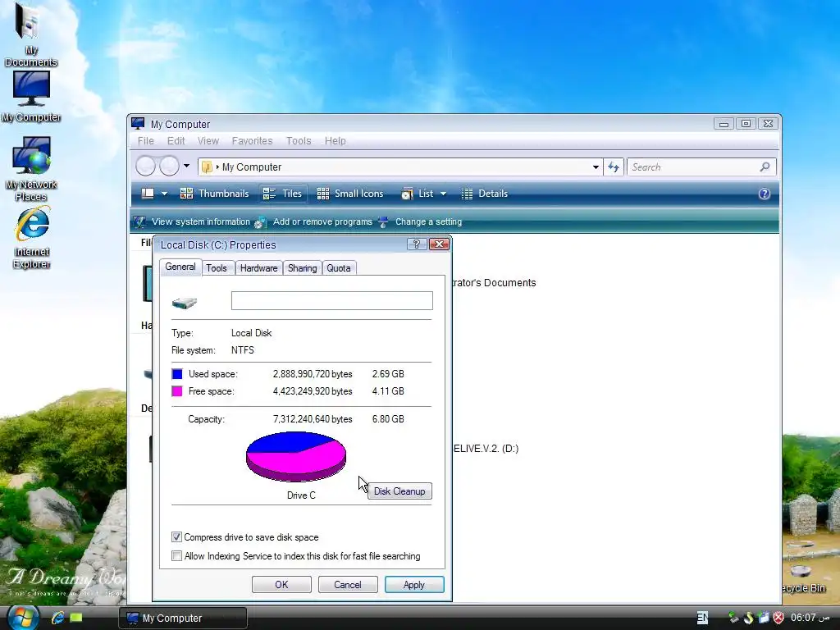Image resolution: width=840 pixels, height=630 pixels.
Task: Select the General tab
Action: 180,267
